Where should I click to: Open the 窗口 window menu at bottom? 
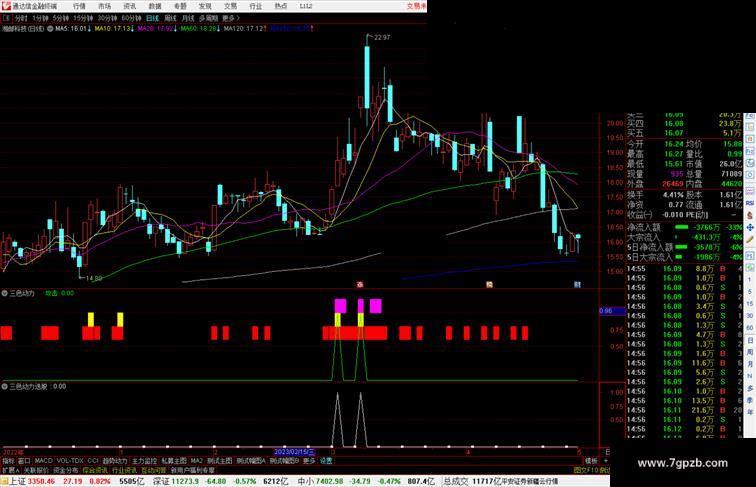(24, 461)
